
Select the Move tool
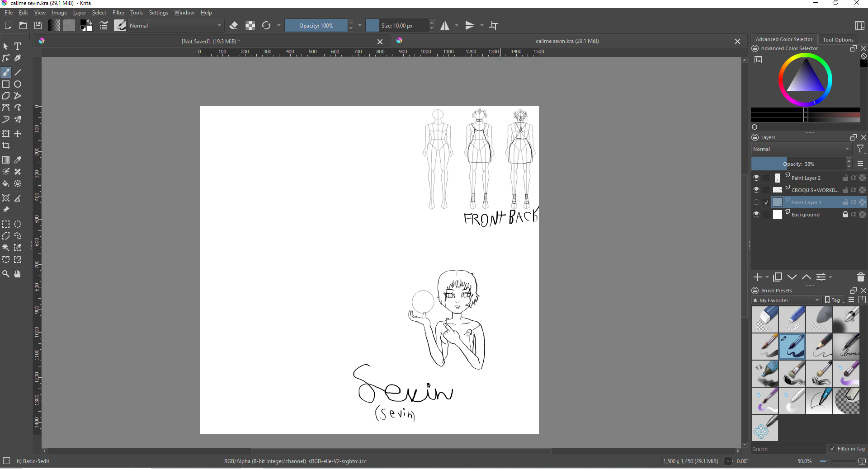[18, 134]
